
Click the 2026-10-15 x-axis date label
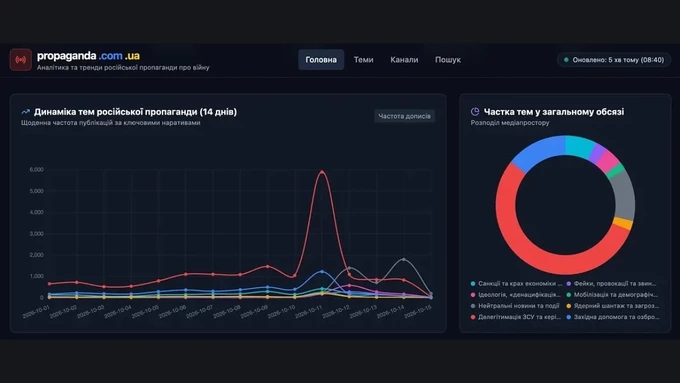tap(418, 312)
